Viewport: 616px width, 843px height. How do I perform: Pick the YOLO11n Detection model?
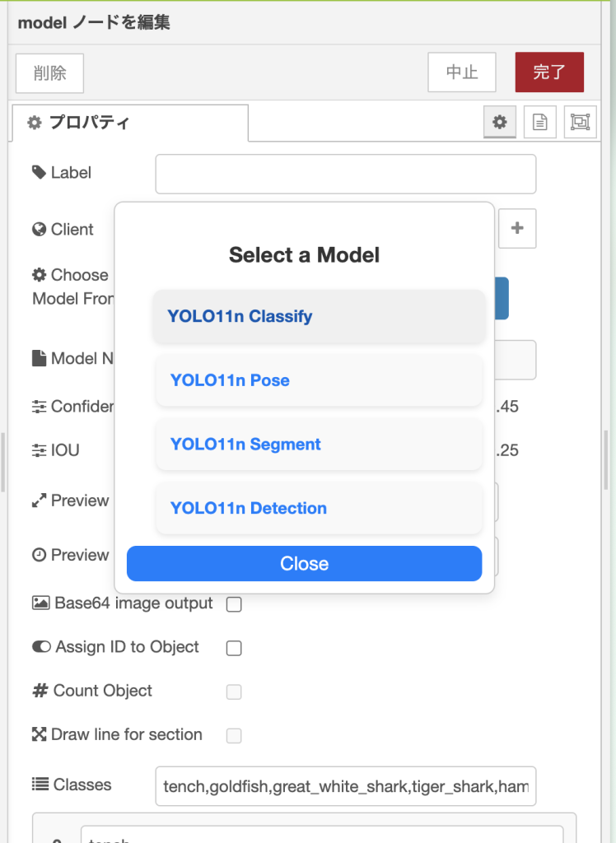(x=319, y=508)
